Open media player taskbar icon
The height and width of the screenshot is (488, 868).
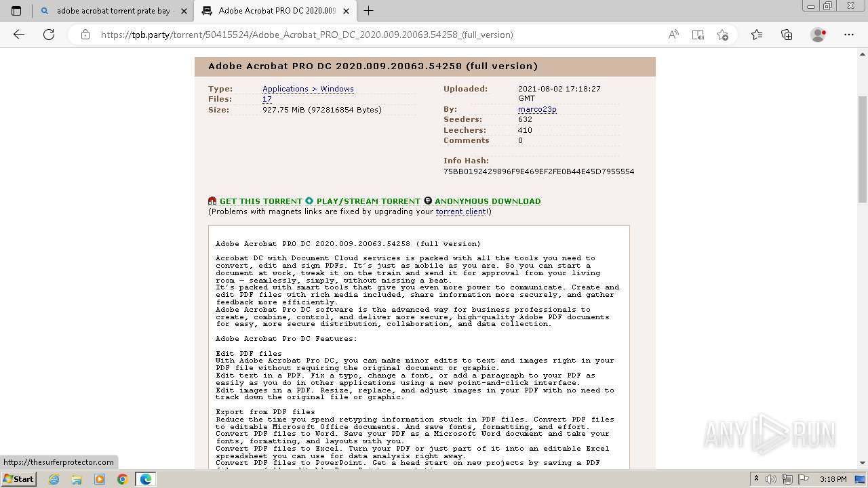pos(100,479)
